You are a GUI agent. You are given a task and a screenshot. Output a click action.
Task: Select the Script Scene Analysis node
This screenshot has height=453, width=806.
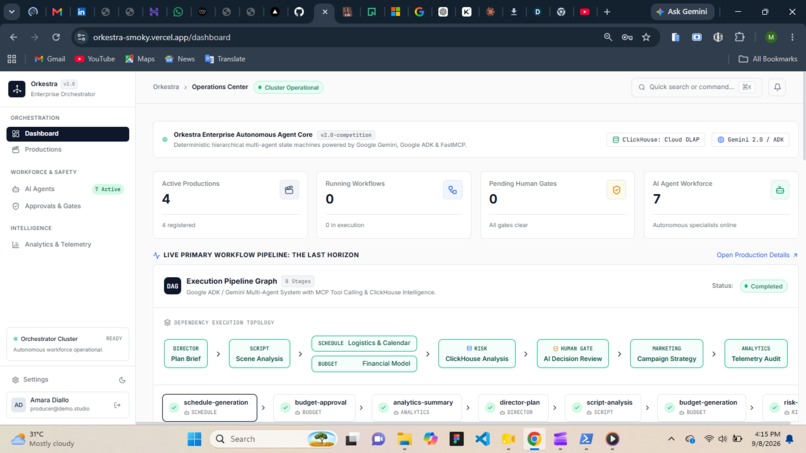coord(259,354)
